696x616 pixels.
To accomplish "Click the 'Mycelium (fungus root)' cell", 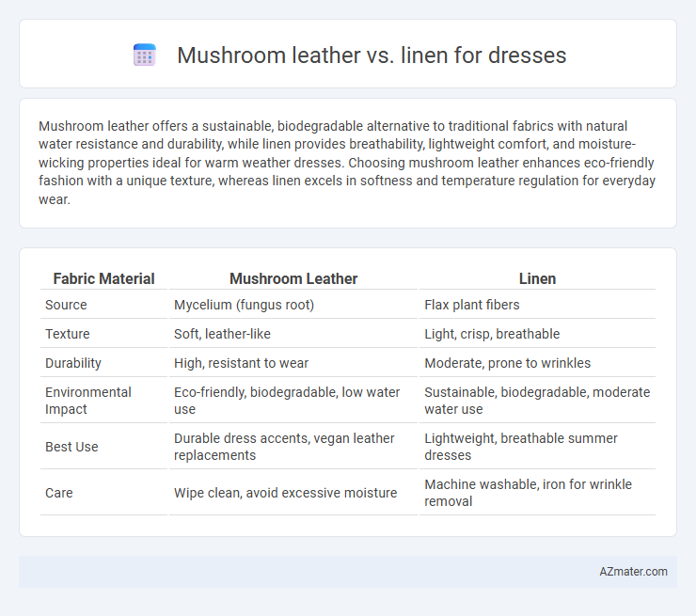I will pos(245,305).
